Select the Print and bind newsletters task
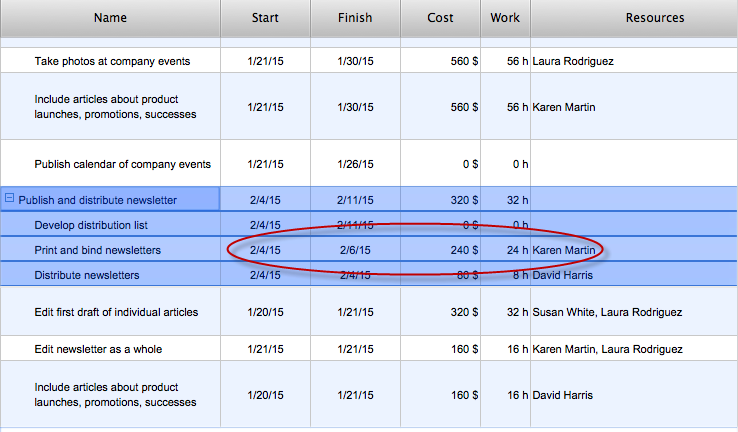Image resolution: width=738 pixels, height=432 pixels. [x=97, y=250]
